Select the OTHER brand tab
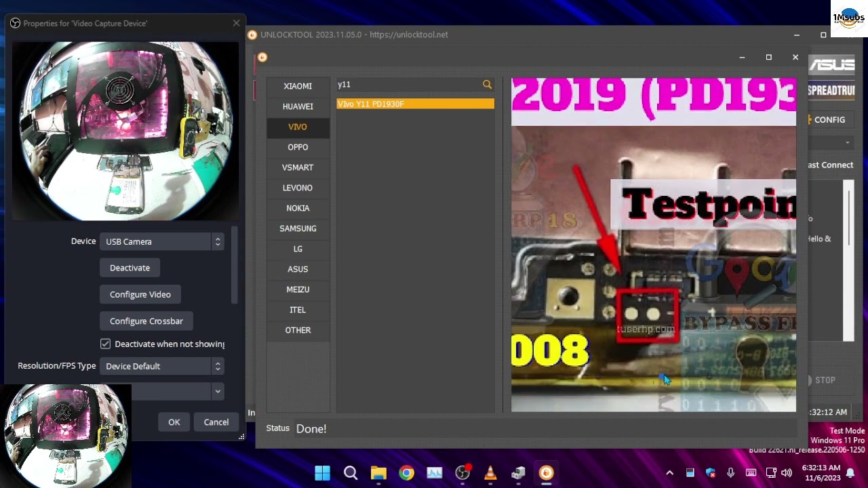The width and height of the screenshot is (868, 488). [298, 330]
